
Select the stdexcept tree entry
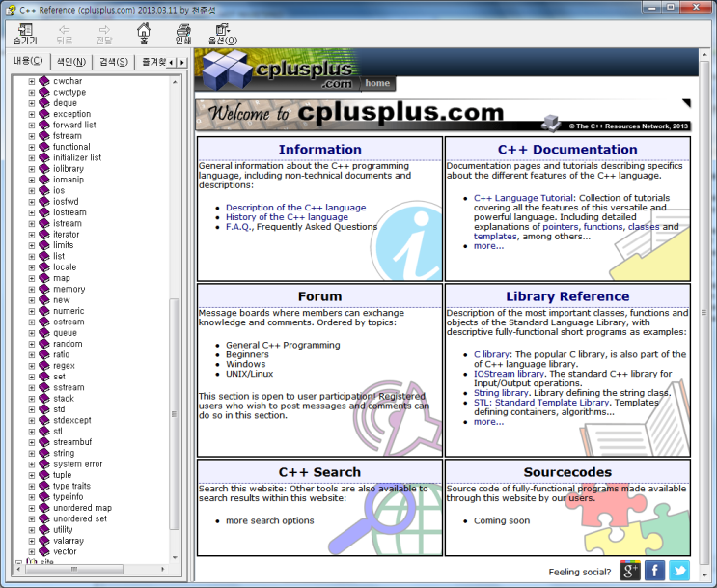coord(71,420)
